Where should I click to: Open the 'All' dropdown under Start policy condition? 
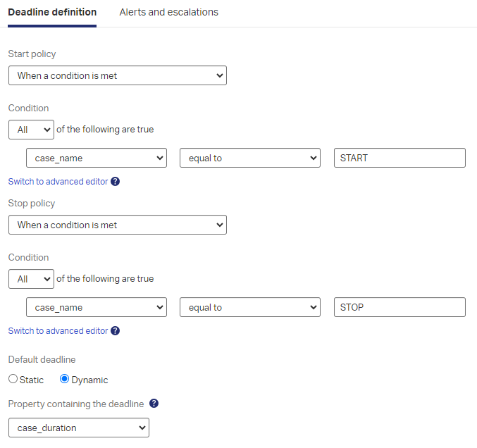tap(31, 130)
